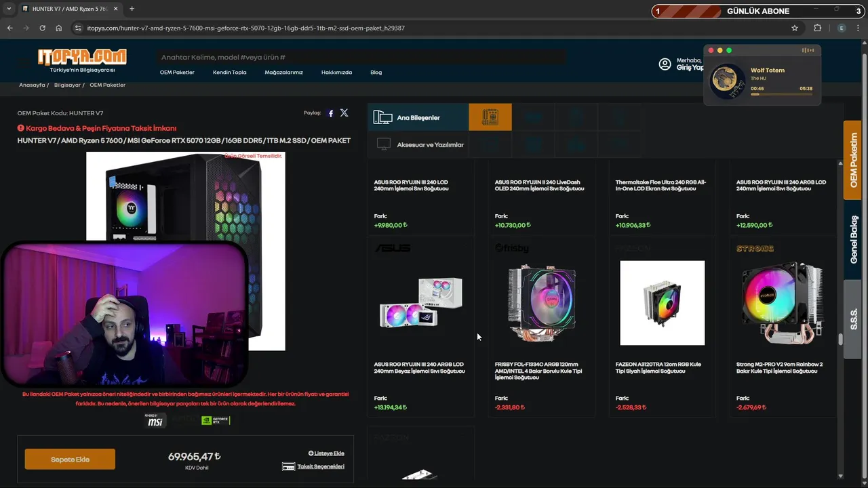Go to OEM Paketler breadcrumb
This screenshot has height=488, width=868.
pyautogui.click(x=107, y=85)
